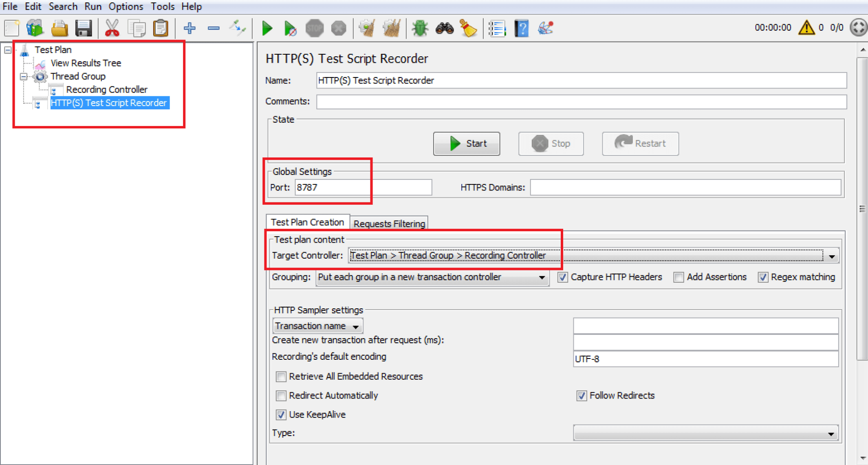Viewport: 868px width, 465px height.
Task: Click the Toggle enable/disable icon
Action: point(237,28)
